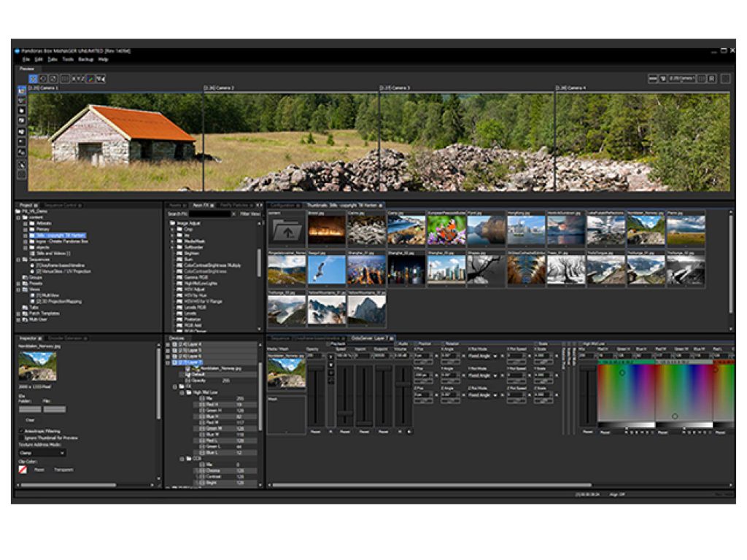This screenshot has width=747, height=560.
Task: Click the Transparent button under Clip Color
Action: pyautogui.click(x=63, y=470)
